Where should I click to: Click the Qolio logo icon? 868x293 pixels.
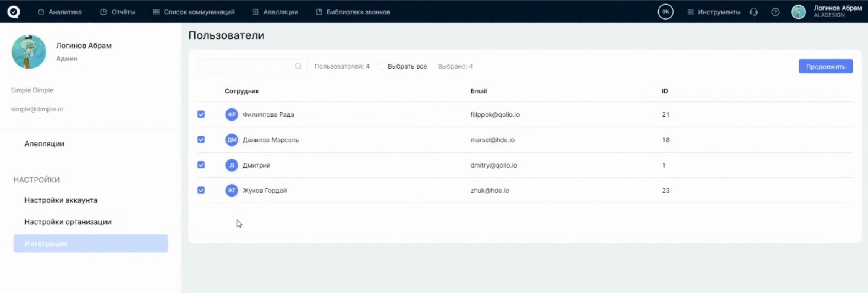[14, 12]
